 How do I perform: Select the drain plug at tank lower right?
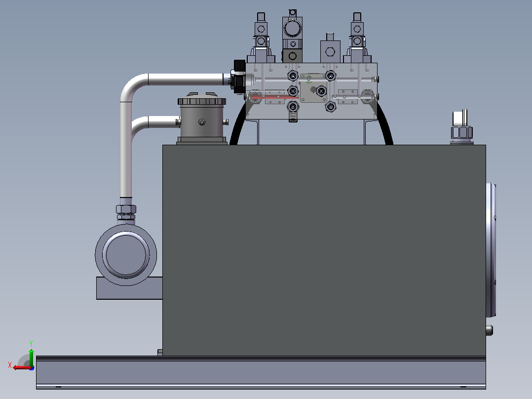[x=489, y=330]
